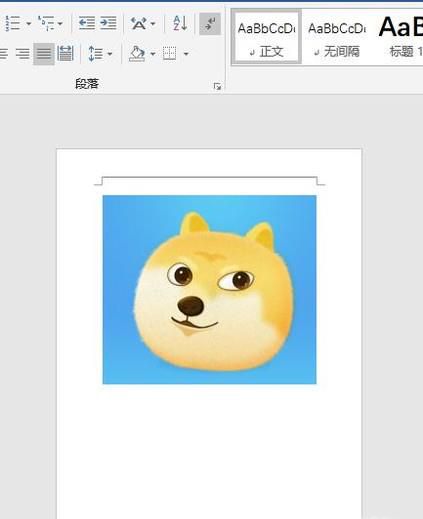Open paragraph settings dialog launcher

[217, 87]
